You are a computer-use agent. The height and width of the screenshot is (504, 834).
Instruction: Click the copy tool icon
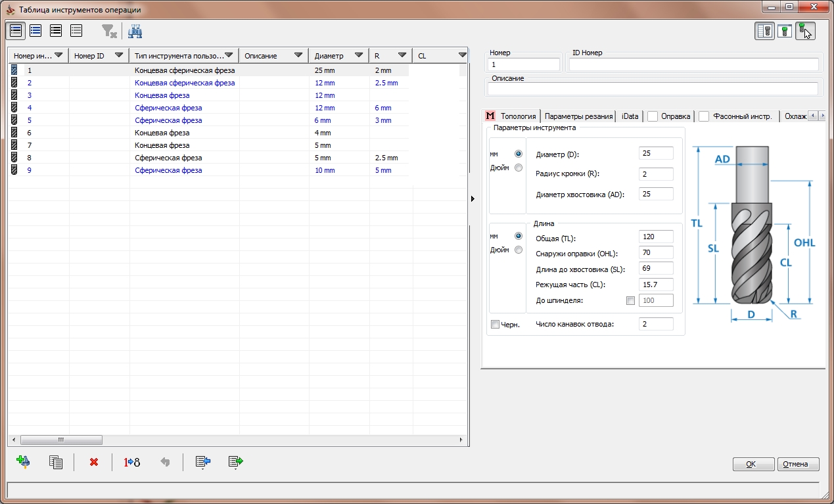(x=56, y=462)
